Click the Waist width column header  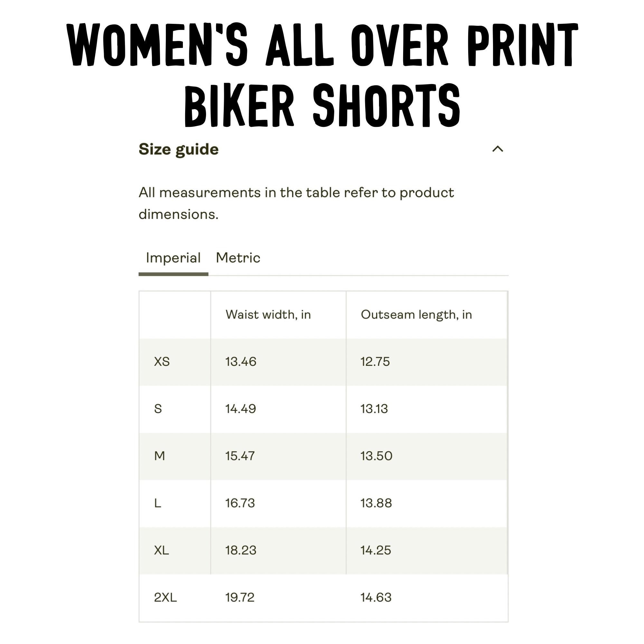tap(268, 315)
